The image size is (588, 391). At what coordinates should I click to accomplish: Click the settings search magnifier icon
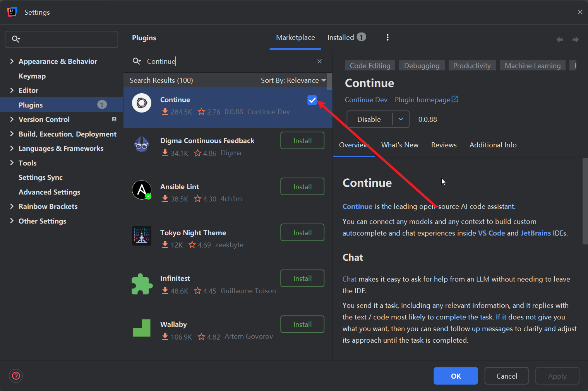pos(16,39)
